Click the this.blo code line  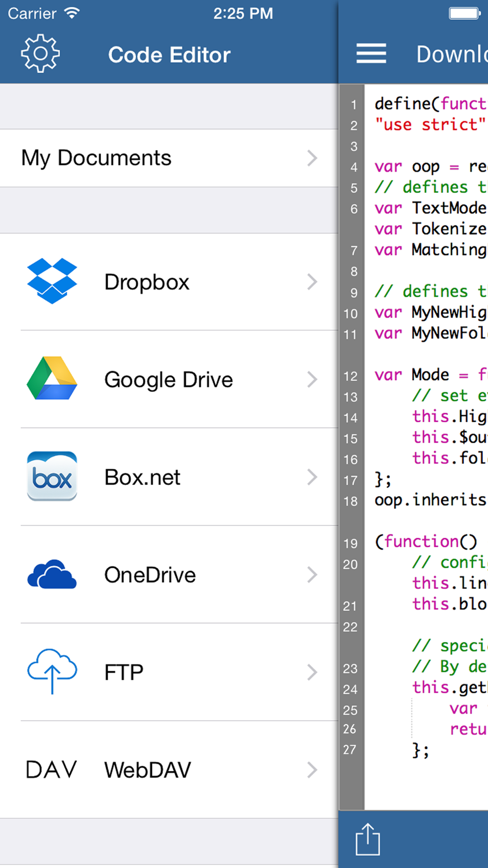pyautogui.click(x=450, y=604)
